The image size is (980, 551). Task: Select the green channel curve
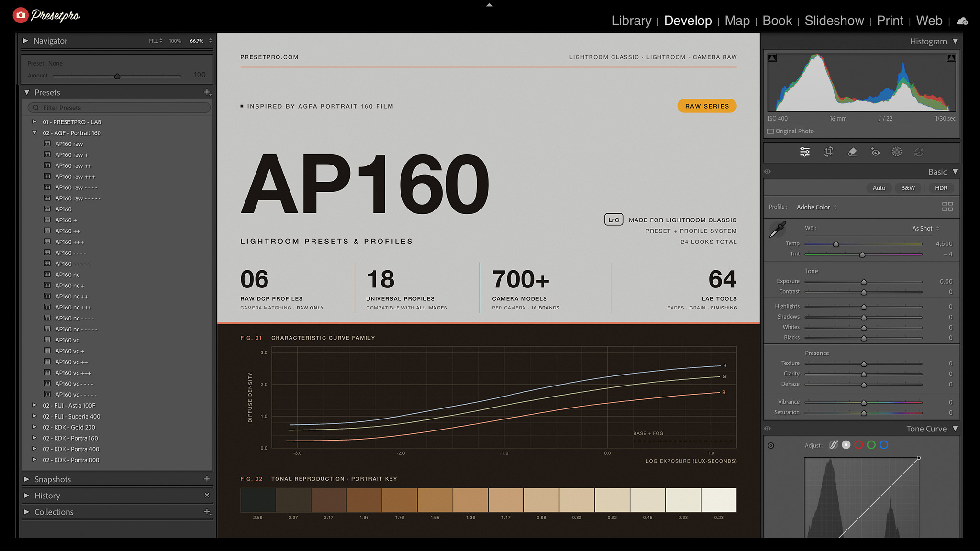coord(871,445)
